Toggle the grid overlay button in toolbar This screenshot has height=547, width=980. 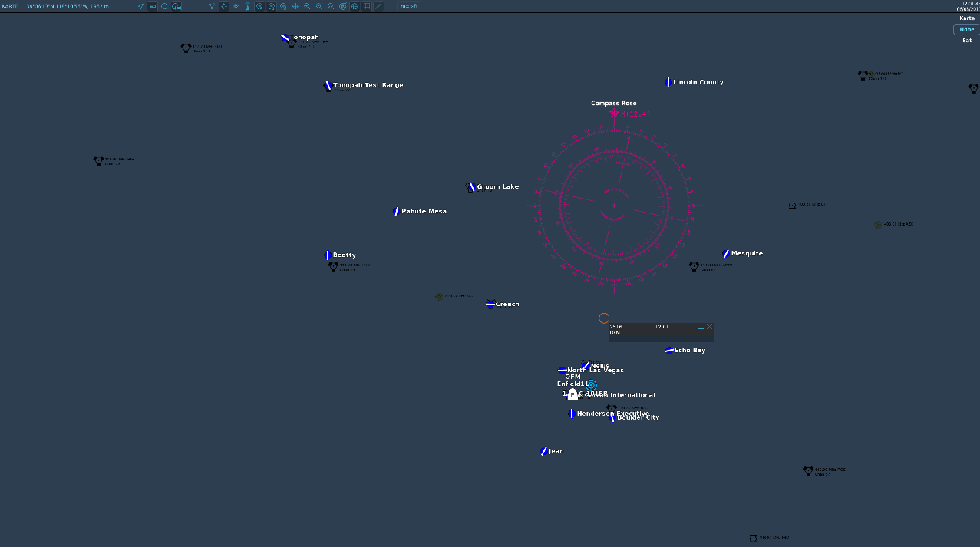367,6
